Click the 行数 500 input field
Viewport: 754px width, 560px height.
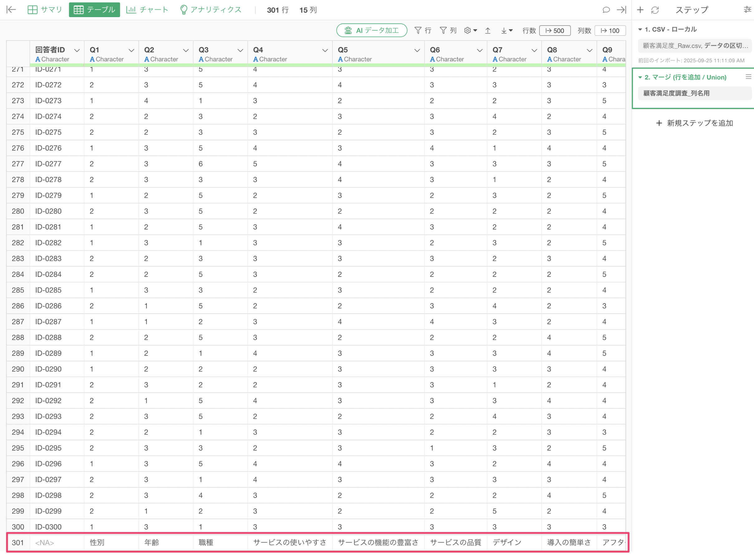point(555,31)
